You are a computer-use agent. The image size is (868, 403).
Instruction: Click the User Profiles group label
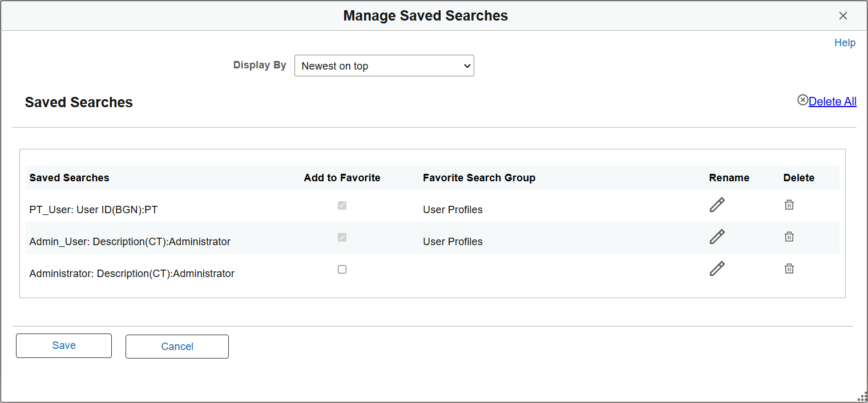click(453, 209)
